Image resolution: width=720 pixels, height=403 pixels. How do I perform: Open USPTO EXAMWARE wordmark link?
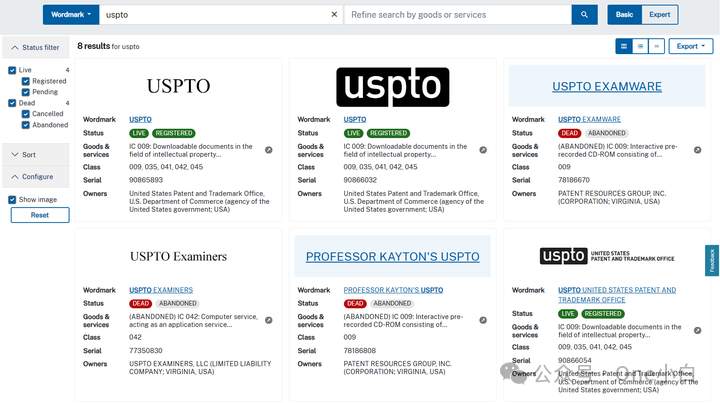(589, 119)
